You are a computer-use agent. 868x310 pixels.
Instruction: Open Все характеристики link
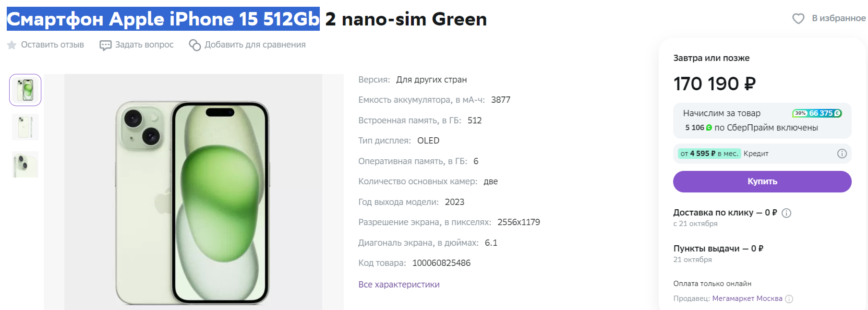point(398,285)
